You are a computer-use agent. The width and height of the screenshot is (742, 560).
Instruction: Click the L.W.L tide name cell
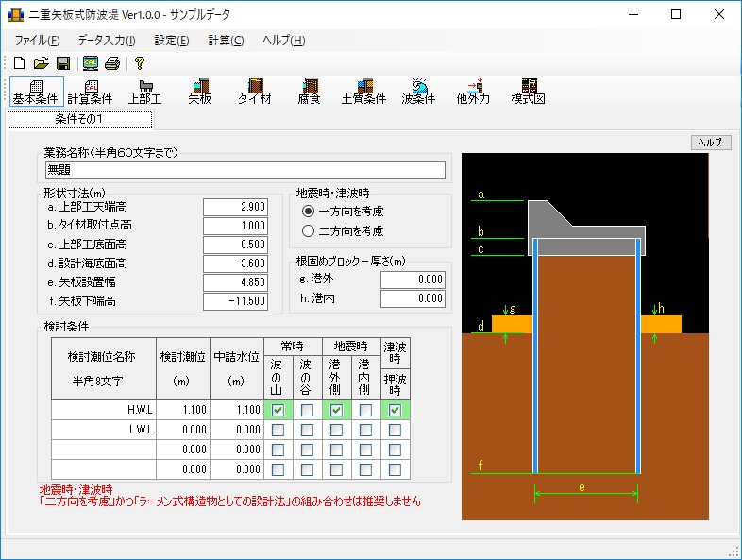[104, 430]
